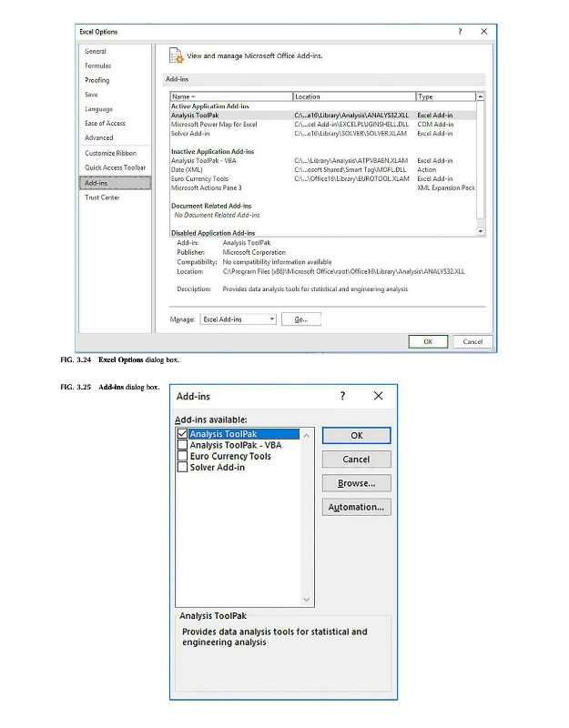Click the Browse... button
569x728 pixels.
pyautogui.click(x=356, y=483)
